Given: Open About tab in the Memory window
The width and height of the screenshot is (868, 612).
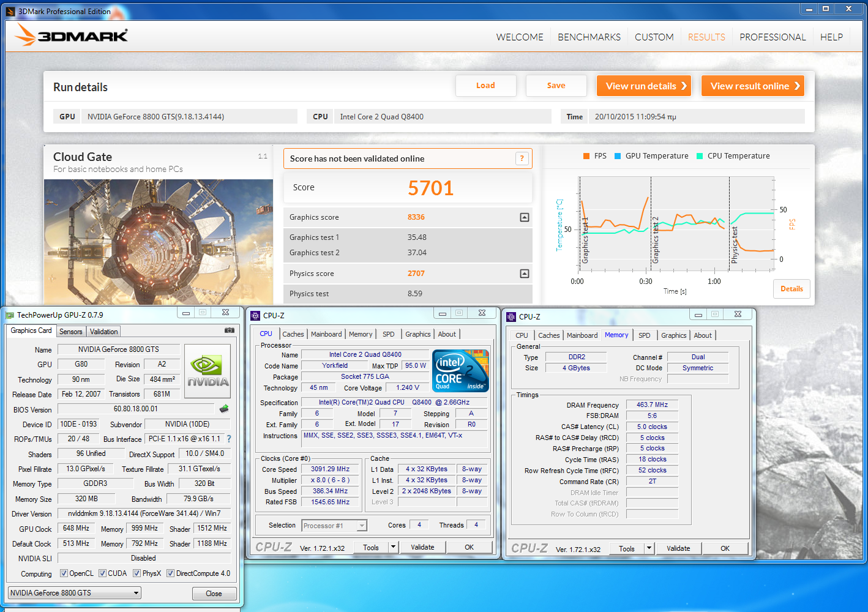Looking at the screenshot, I should pyautogui.click(x=703, y=335).
